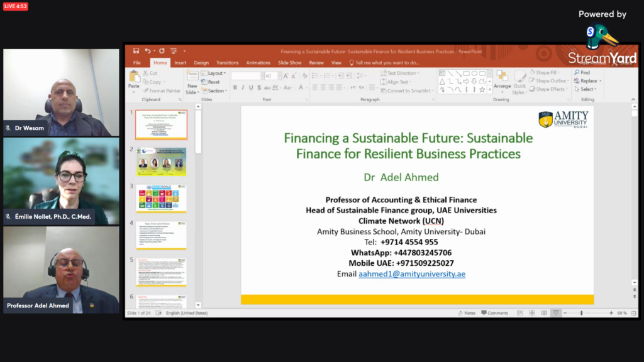Switch to the Slide Show tab
The image size is (644, 362).
click(x=289, y=63)
